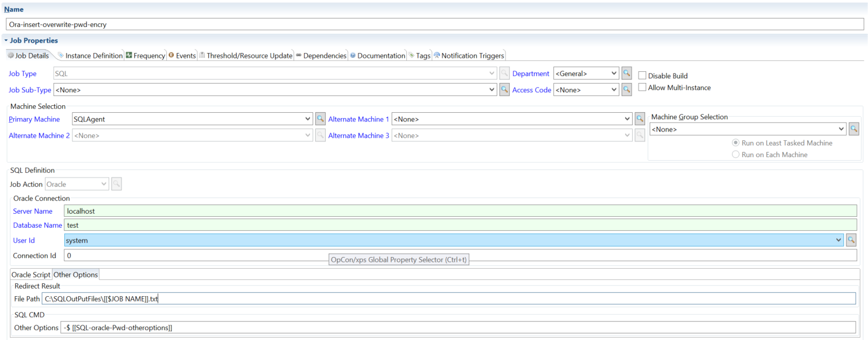Switch to the Notification Triggers tab
Image resolution: width=868 pixels, height=340 pixels.
469,55
